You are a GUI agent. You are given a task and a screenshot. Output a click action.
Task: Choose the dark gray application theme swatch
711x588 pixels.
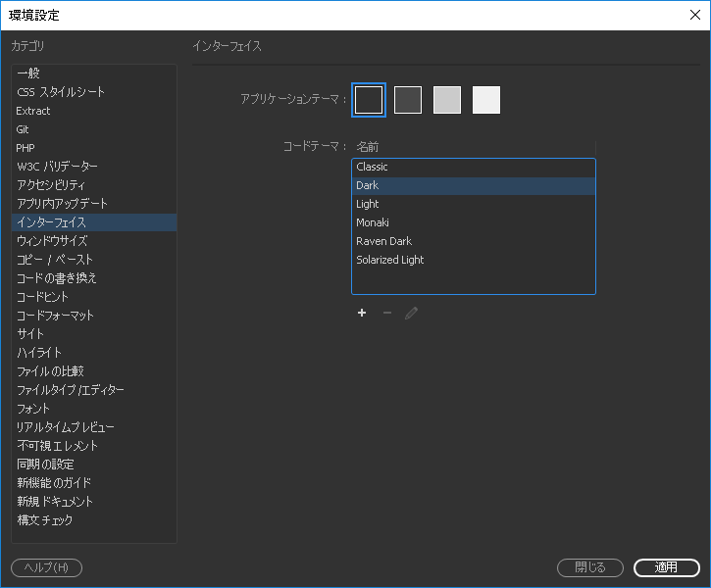point(408,100)
